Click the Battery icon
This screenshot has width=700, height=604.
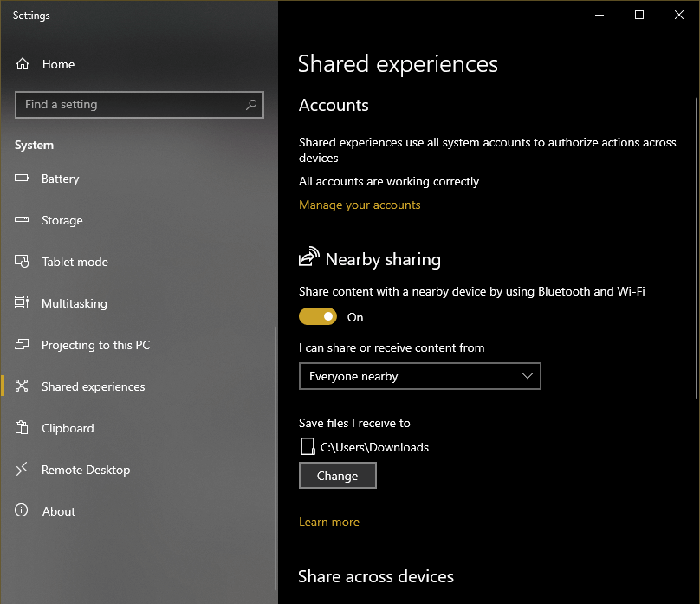(x=23, y=179)
